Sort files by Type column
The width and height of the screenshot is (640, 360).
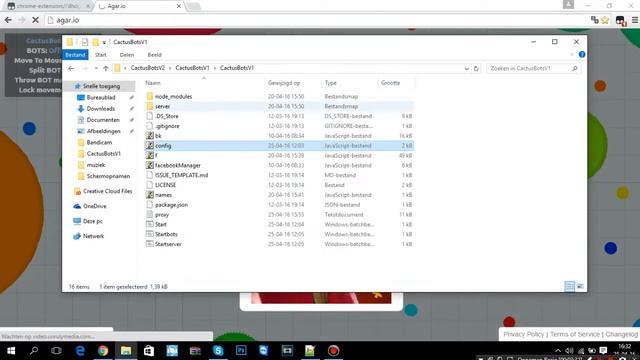[x=331, y=83]
